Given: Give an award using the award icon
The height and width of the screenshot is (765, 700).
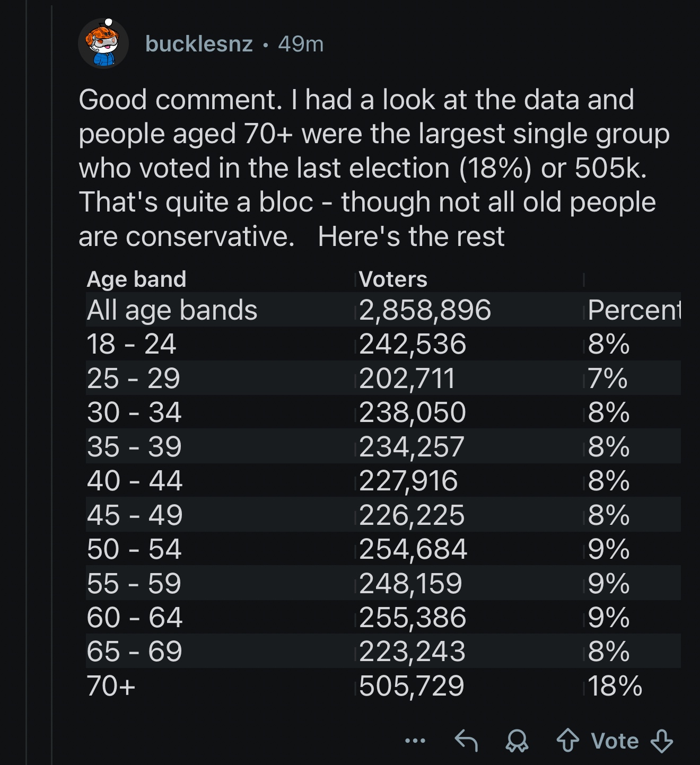Looking at the screenshot, I should 517,741.
